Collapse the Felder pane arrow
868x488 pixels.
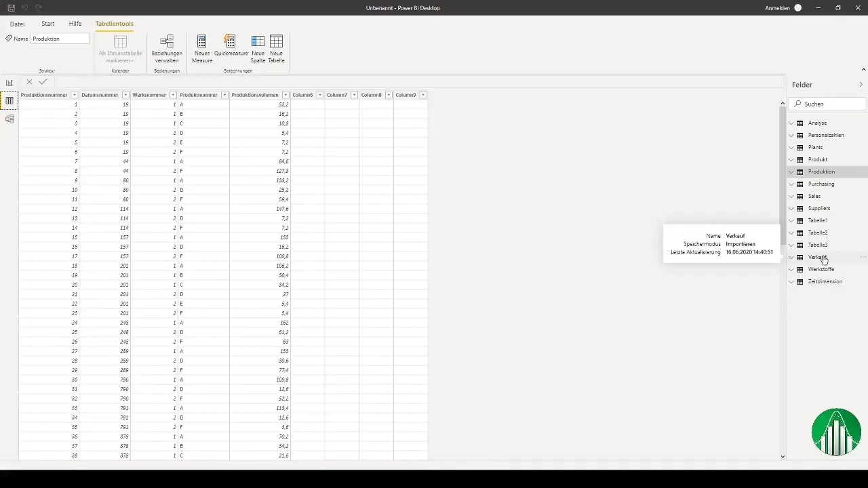click(861, 85)
